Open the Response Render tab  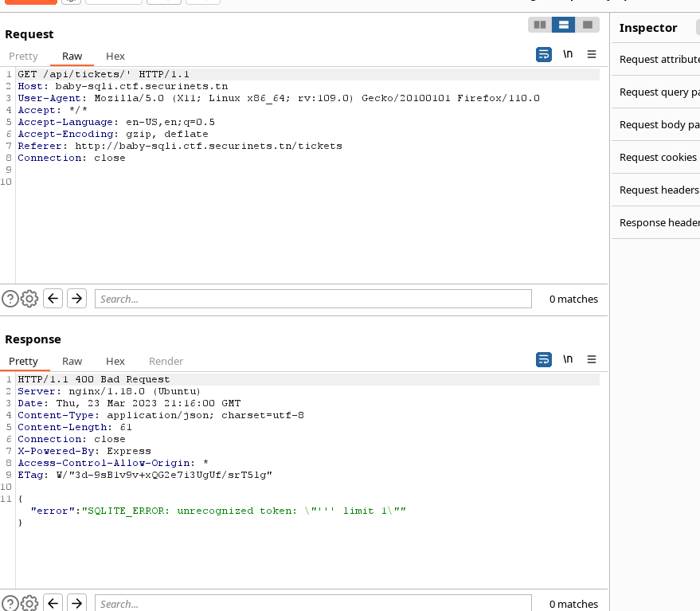pos(166,362)
